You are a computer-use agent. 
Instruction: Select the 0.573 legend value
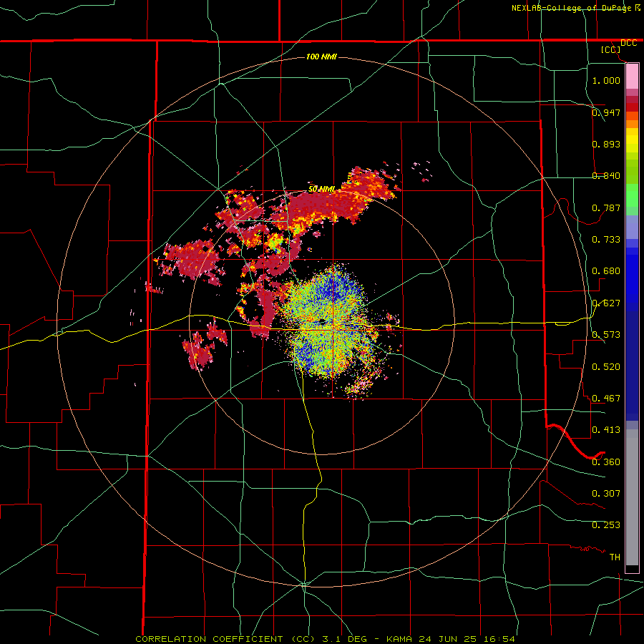(x=606, y=334)
